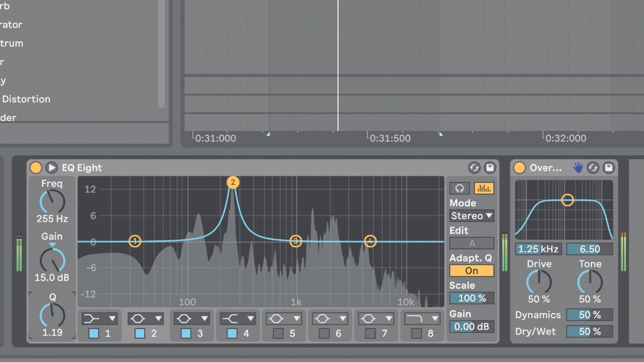Screen dimensions: 644x362
Task: Open hot-swap preset browser on Overdrive
Action: point(592,167)
